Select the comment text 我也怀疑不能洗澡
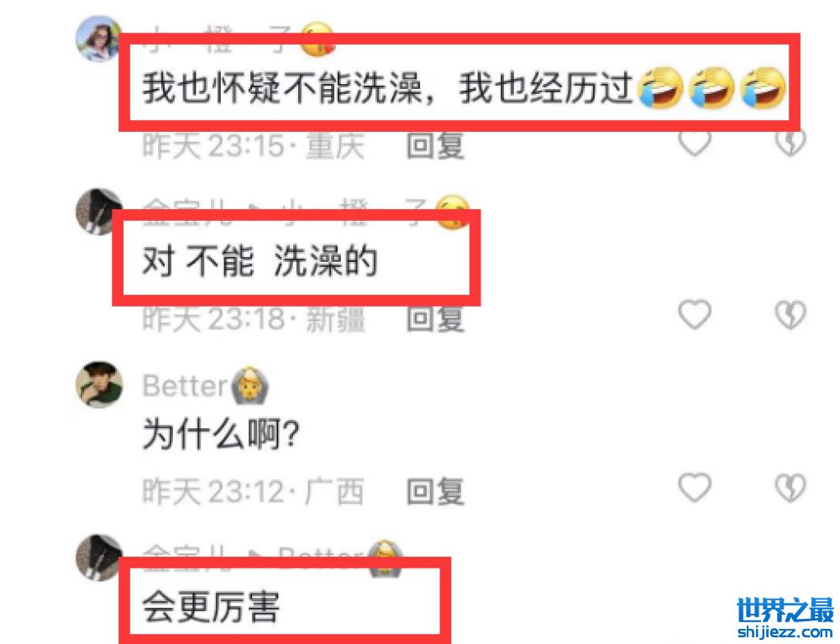The image size is (840, 644). pos(283,88)
